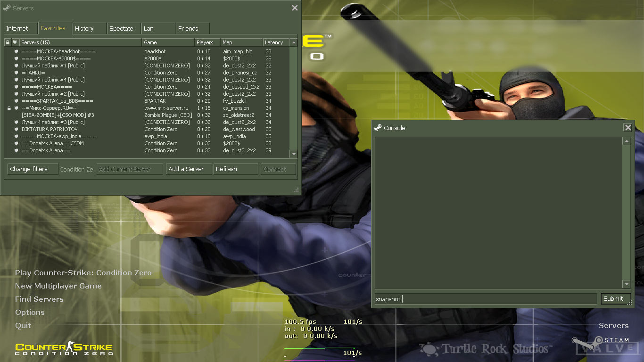Click server list scrollbar up arrow
Screen dimensions: 644x362
pyautogui.click(x=293, y=42)
